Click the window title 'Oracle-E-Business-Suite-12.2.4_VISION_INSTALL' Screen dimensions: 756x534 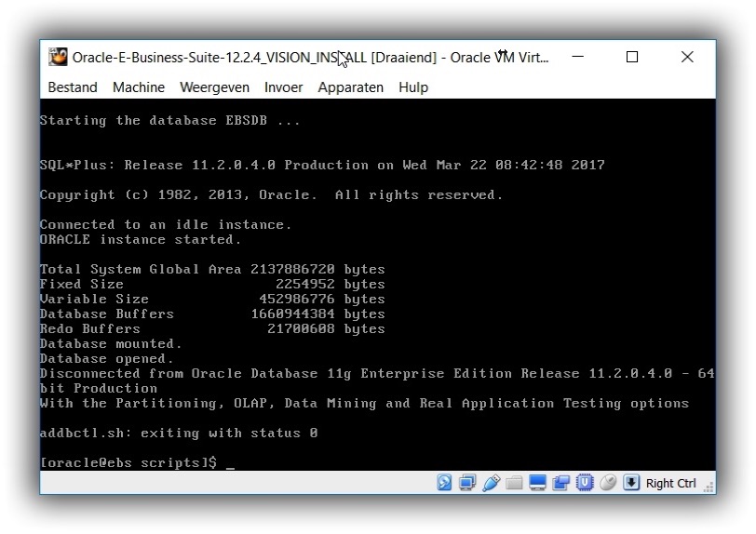click(x=220, y=58)
